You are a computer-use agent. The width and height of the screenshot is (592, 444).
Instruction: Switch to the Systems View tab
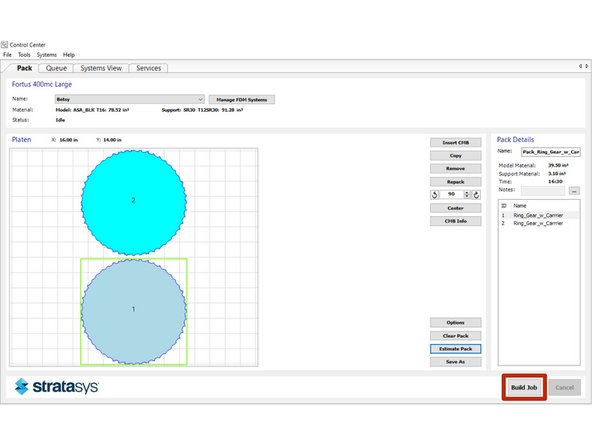(x=101, y=68)
